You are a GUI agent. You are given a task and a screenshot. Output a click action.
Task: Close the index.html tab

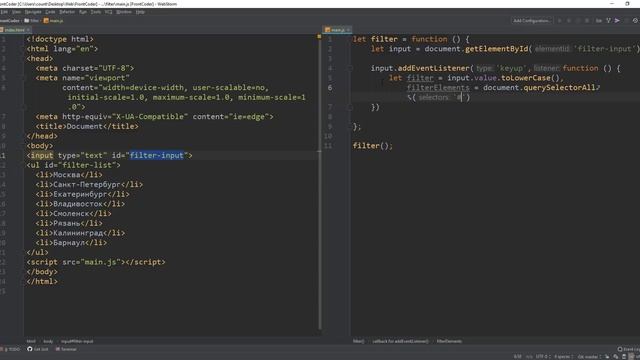click(28, 30)
